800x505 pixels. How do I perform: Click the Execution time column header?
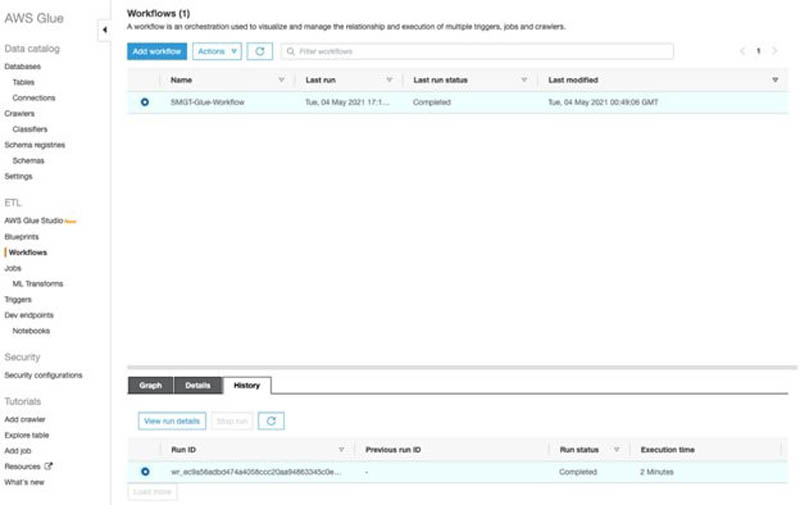click(x=667, y=449)
